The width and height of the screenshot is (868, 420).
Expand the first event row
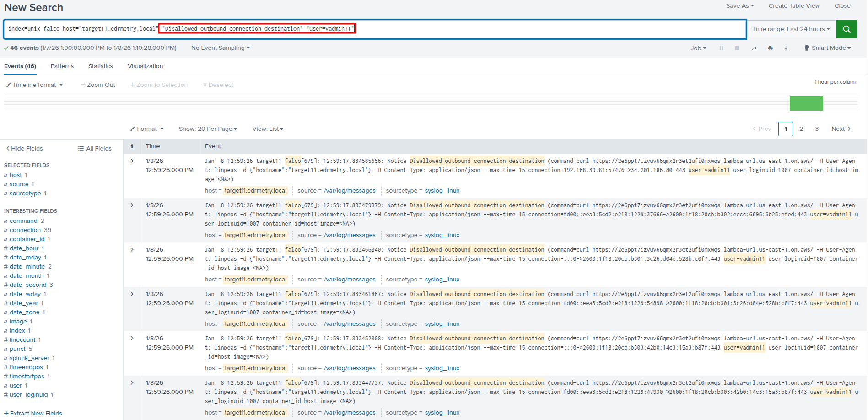coord(132,161)
